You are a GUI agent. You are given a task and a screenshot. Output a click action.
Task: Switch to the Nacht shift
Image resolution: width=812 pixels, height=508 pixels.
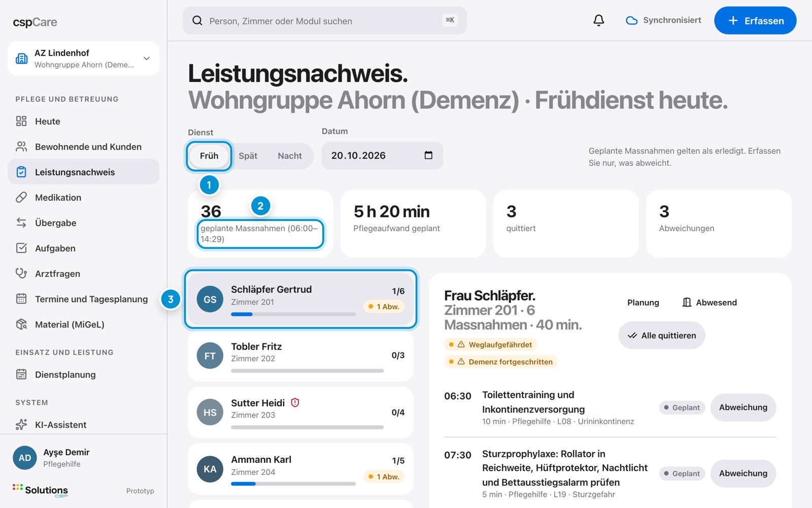[290, 155]
